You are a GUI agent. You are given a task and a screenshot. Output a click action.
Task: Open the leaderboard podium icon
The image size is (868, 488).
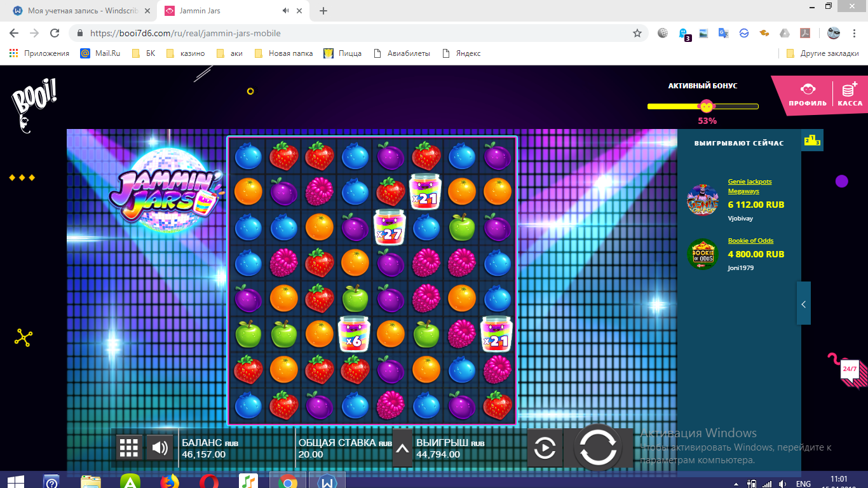click(812, 141)
